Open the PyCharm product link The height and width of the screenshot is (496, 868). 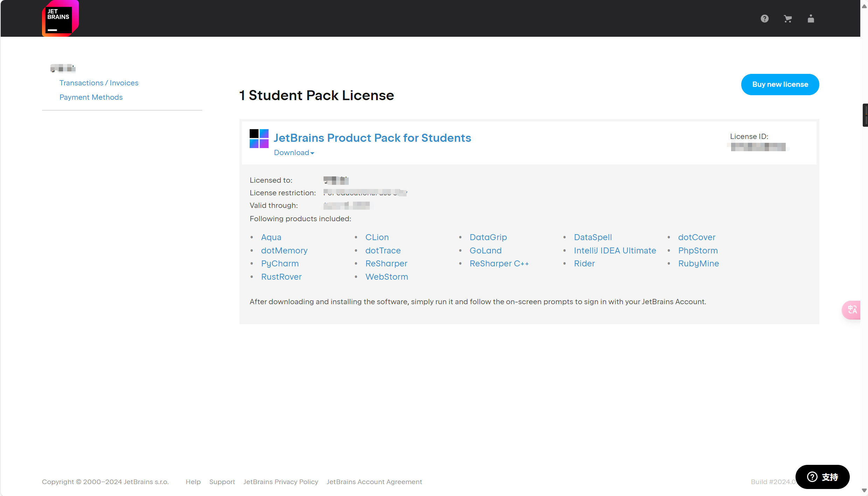[280, 264]
